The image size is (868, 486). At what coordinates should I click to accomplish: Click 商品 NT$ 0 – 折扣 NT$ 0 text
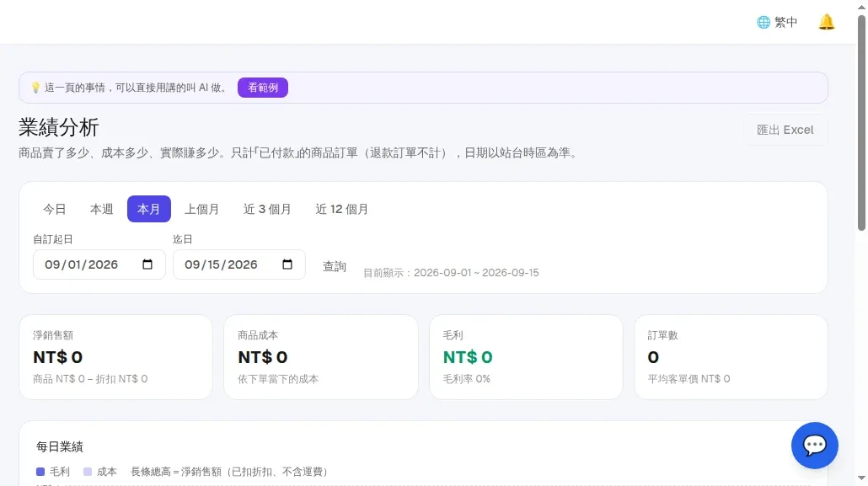coord(90,379)
